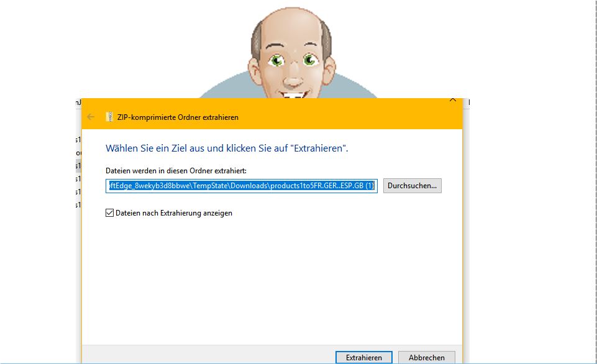Screen dimensions: 597x364
Task: Click the cartoon man's smiling mouth
Action: pyautogui.click(x=292, y=92)
